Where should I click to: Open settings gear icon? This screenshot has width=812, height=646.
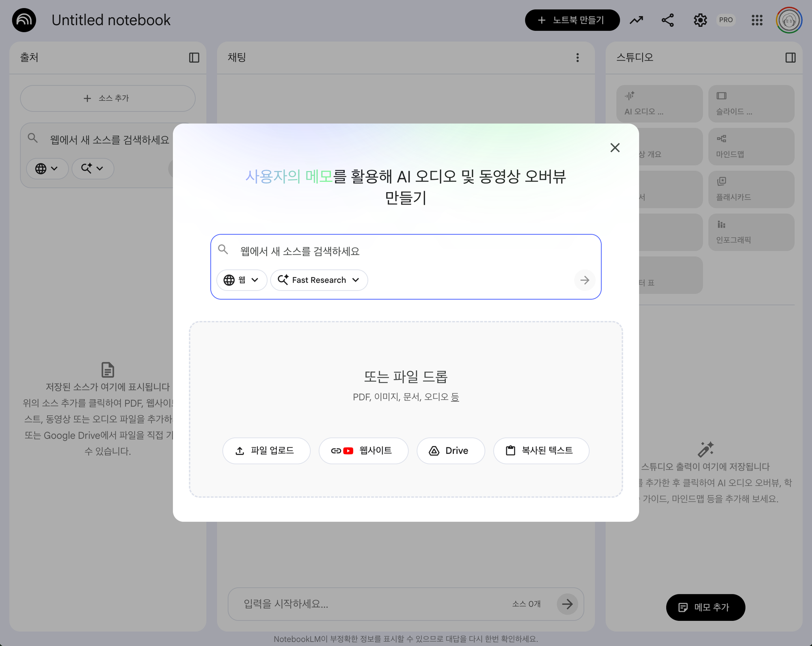pos(700,20)
